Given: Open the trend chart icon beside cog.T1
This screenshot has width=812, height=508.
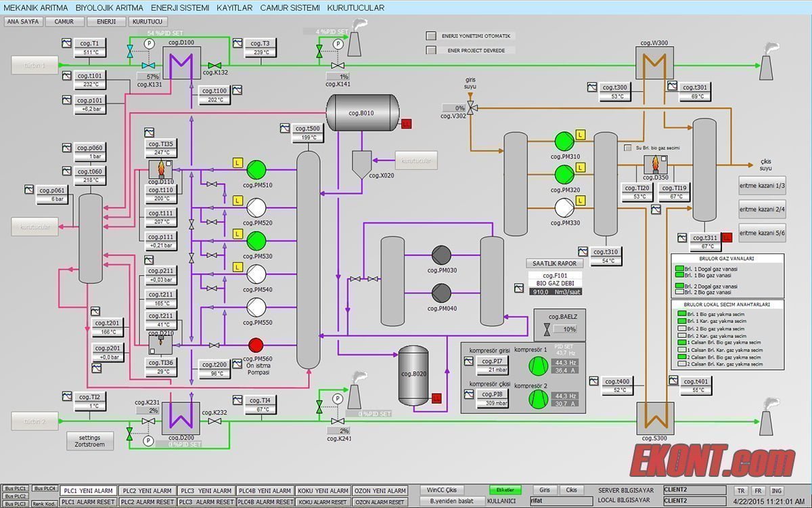Looking at the screenshot, I should (66, 43).
